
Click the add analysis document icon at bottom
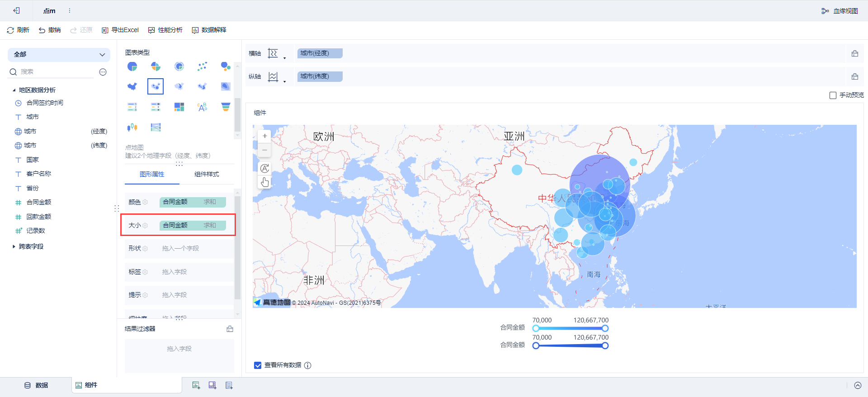[229, 385]
